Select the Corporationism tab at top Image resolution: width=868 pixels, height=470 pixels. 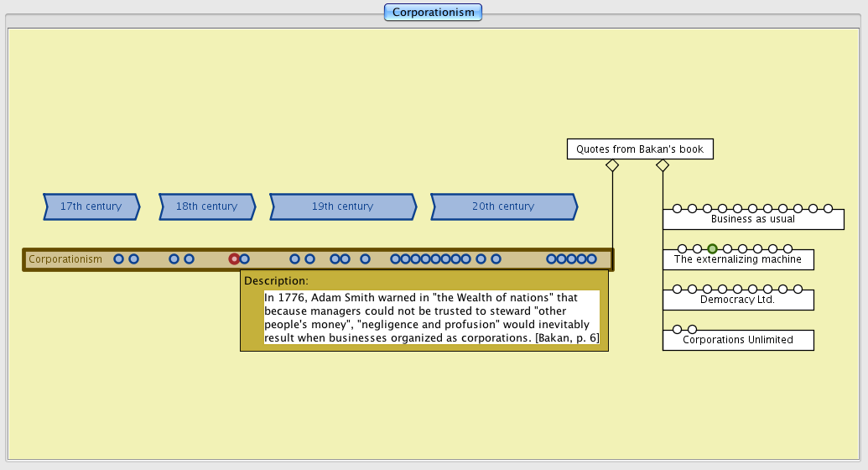coord(433,13)
